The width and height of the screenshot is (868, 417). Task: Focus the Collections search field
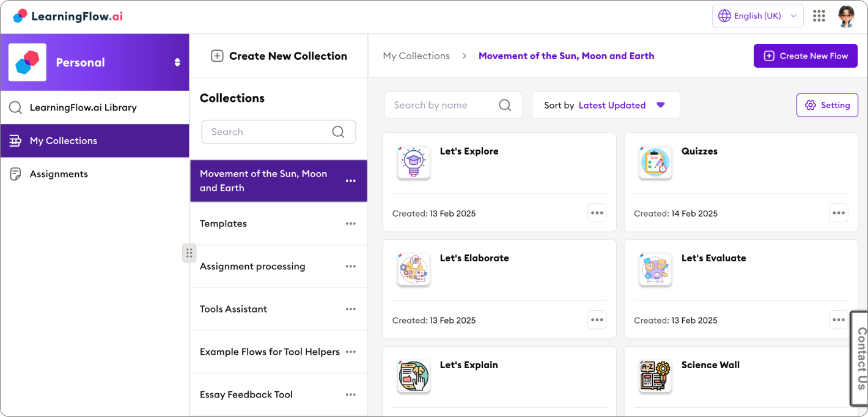point(279,132)
